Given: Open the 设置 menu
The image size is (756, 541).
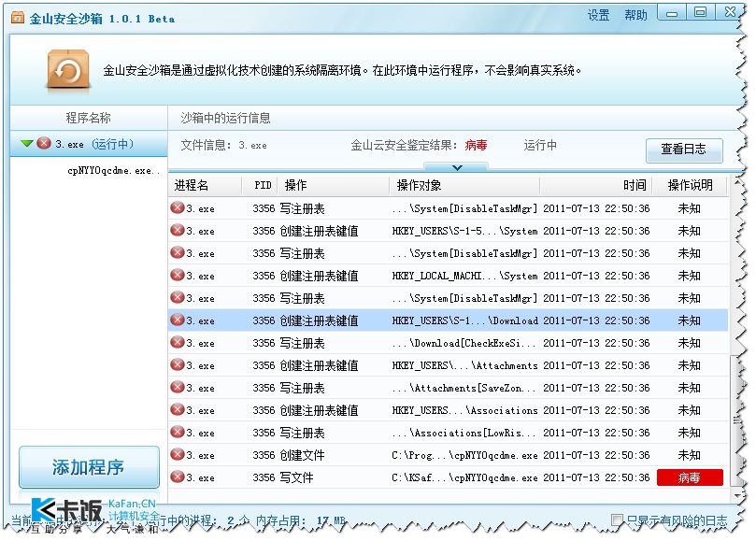Looking at the screenshot, I should tap(598, 16).
